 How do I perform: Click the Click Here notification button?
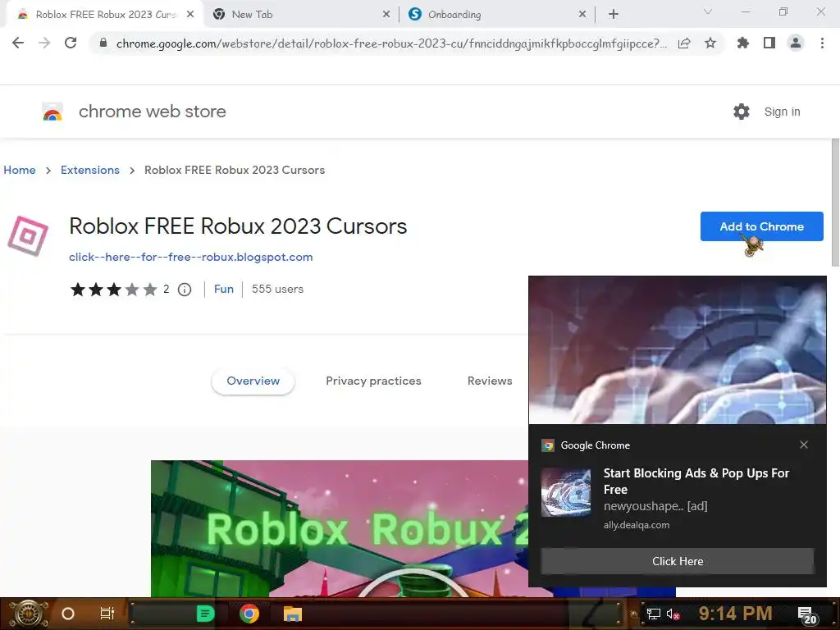(677, 561)
